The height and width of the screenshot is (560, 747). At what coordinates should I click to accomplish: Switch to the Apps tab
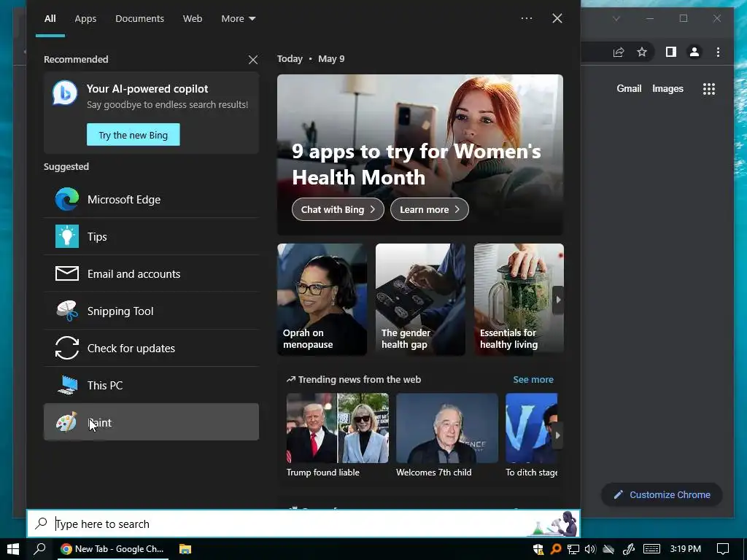coord(85,18)
